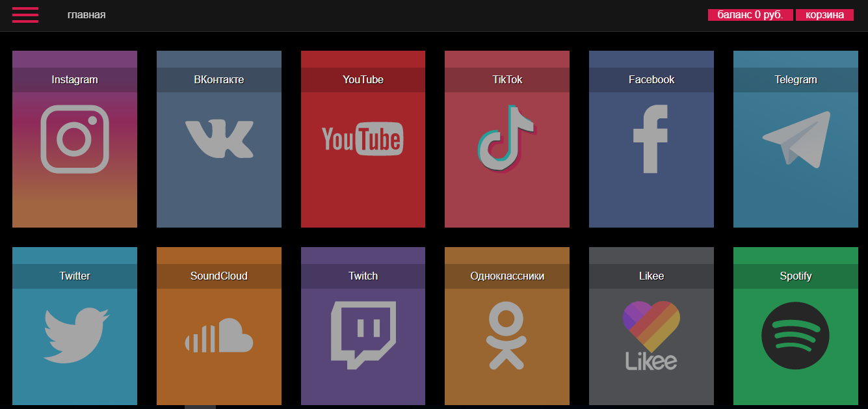This screenshot has height=409, width=868.
Task: Click the Одноклассники figure logo
Action: [x=507, y=336]
